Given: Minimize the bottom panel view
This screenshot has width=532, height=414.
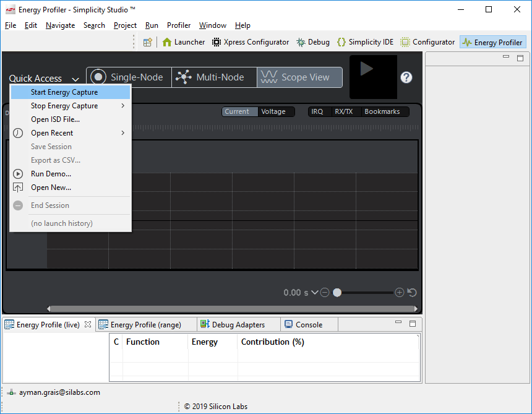Looking at the screenshot, I should (398, 322).
